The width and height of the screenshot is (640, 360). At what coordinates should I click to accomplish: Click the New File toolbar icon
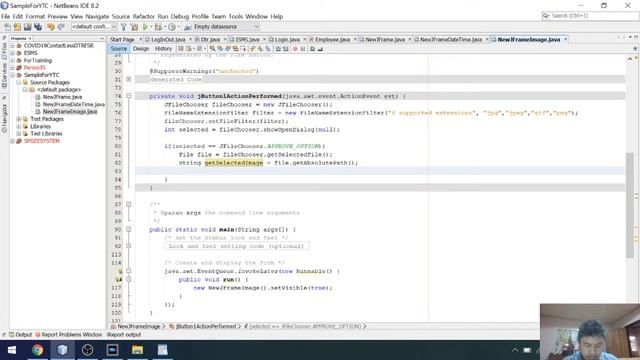click(7, 27)
